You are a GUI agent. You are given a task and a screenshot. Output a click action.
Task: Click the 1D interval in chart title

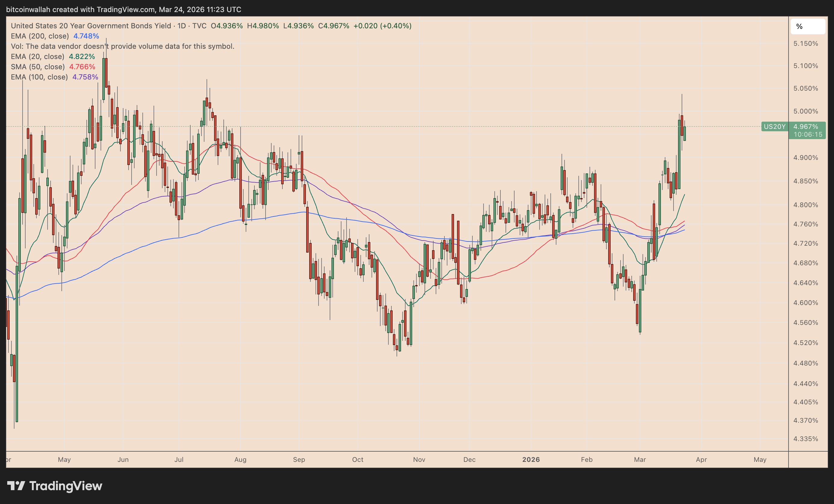click(x=182, y=26)
